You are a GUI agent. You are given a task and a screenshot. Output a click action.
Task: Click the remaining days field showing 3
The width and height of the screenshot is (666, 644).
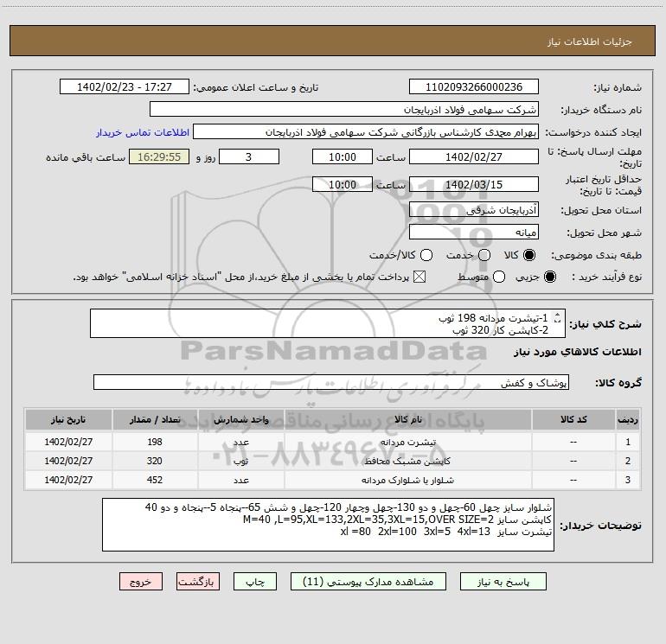point(249,156)
